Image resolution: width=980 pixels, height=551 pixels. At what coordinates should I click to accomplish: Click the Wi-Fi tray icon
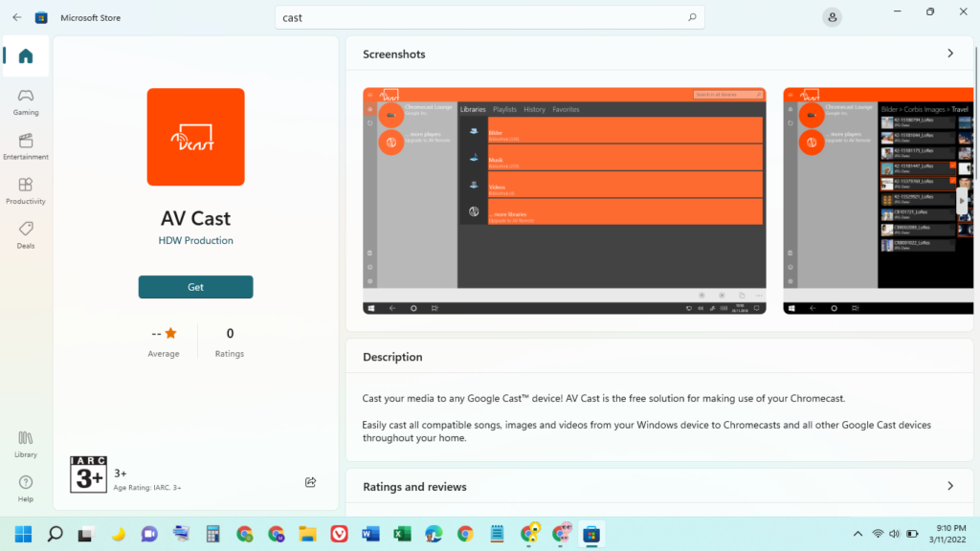tap(878, 534)
